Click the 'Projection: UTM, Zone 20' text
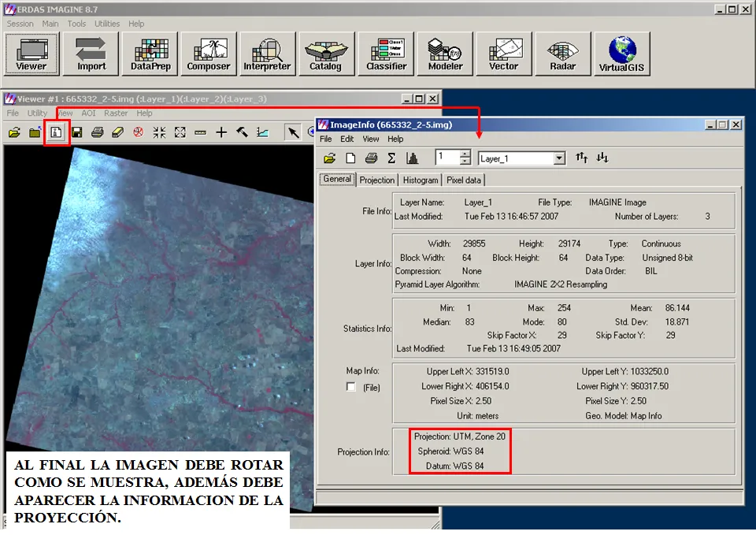 pyautogui.click(x=459, y=437)
